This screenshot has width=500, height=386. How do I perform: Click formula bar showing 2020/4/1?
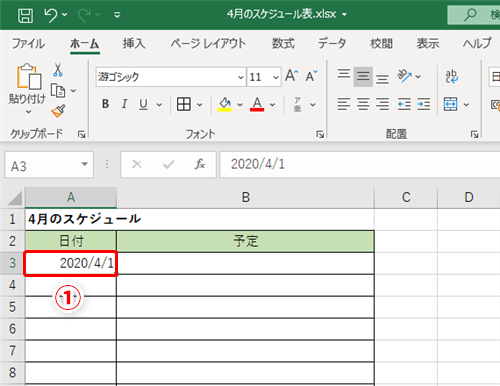360,164
